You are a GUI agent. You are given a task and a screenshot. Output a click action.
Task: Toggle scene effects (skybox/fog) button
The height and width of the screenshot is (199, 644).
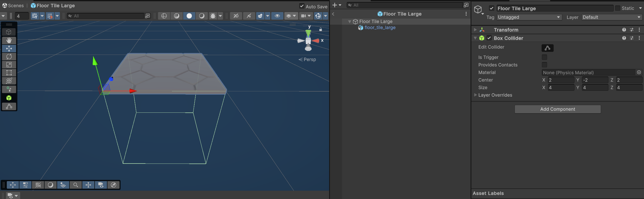[260, 16]
